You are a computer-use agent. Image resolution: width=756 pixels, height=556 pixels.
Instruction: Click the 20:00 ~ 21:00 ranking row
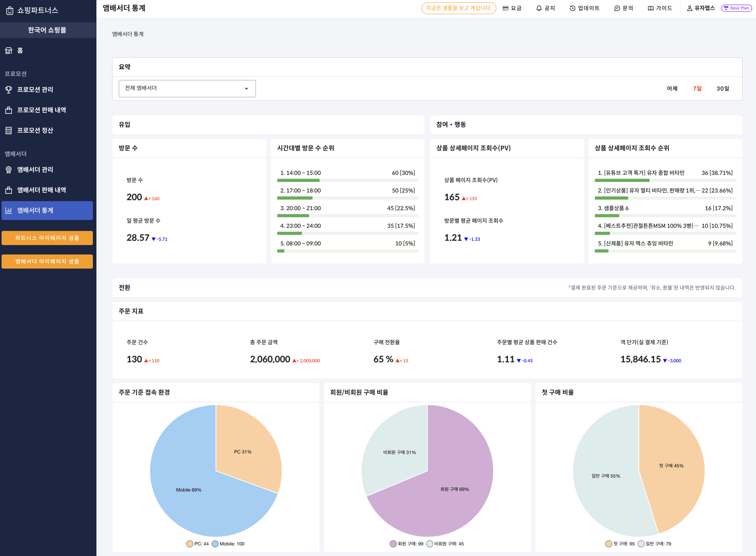347,211
